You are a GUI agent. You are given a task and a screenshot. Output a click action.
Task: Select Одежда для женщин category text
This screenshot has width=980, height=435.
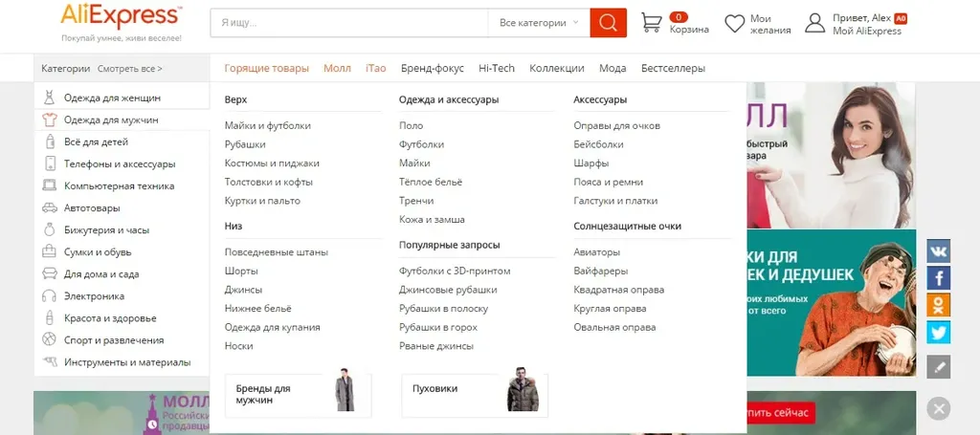click(x=113, y=98)
